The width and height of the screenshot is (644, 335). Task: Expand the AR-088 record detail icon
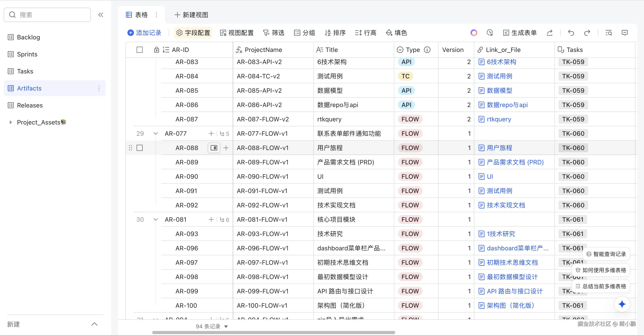[214, 148]
